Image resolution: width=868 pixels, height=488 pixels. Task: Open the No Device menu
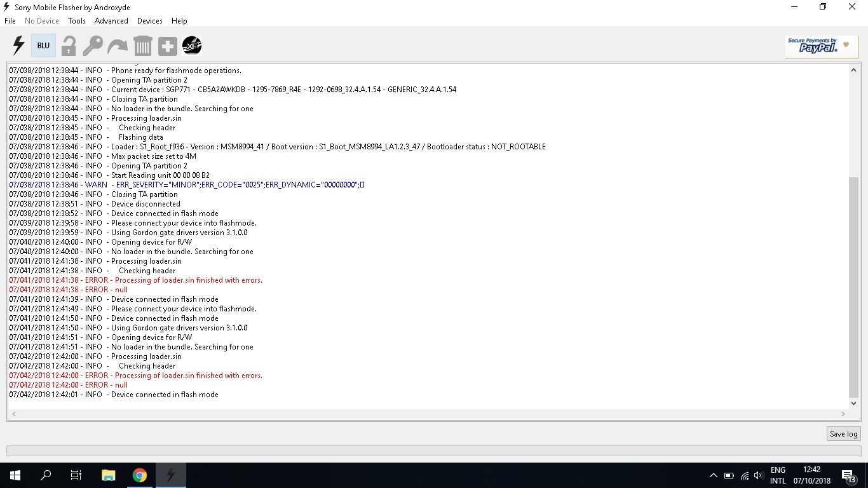pos(42,21)
